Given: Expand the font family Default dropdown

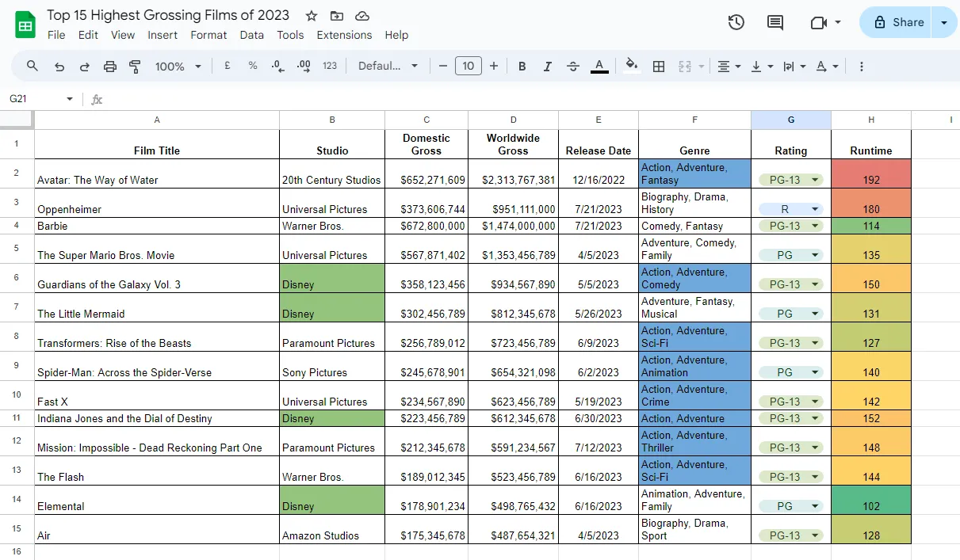Looking at the screenshot, I should point(388,66).
